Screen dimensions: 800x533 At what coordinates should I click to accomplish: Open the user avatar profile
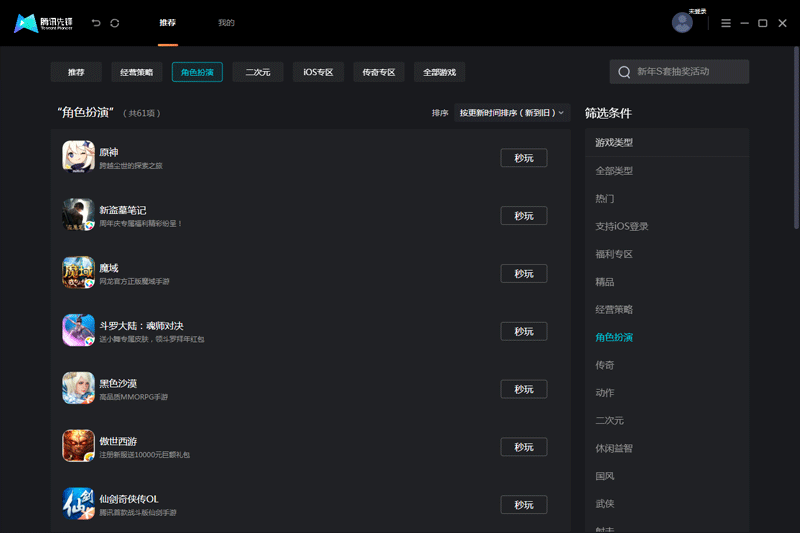tap(682, 22)
